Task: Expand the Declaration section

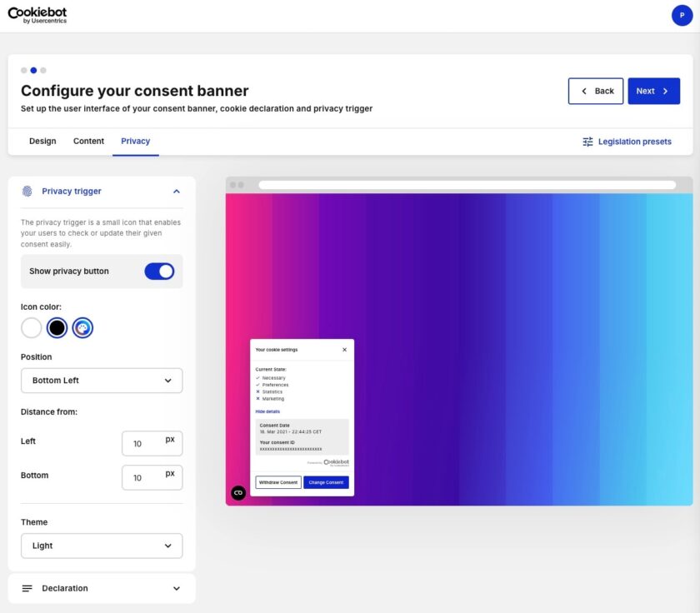Action: click(176, 588)
